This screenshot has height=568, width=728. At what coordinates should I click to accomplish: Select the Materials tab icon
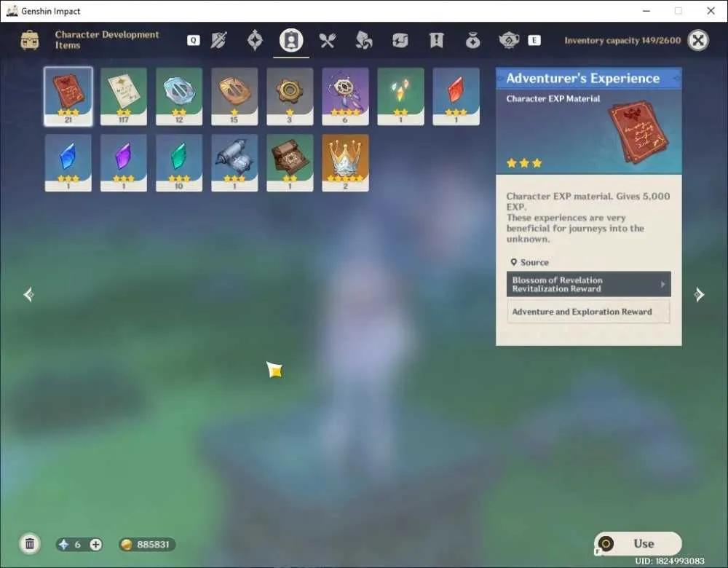click(363, 41)
